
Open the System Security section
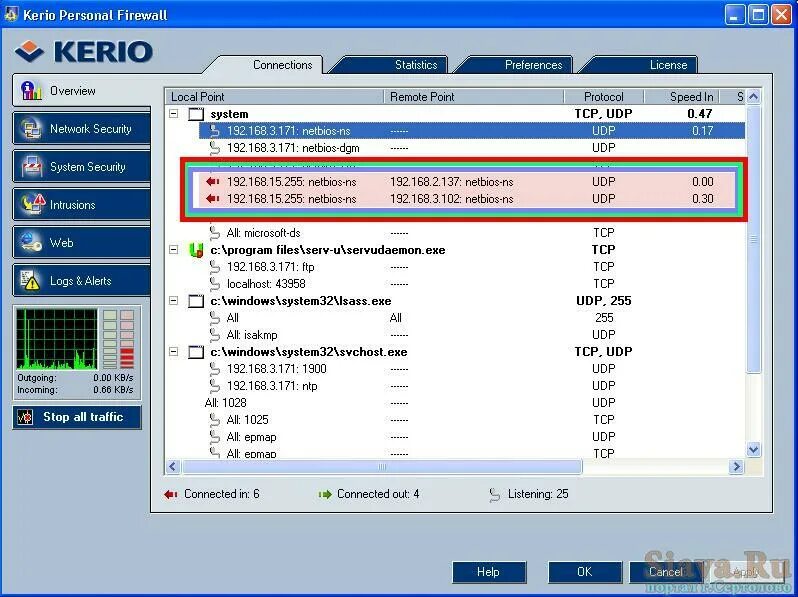[x=81, y=166]
